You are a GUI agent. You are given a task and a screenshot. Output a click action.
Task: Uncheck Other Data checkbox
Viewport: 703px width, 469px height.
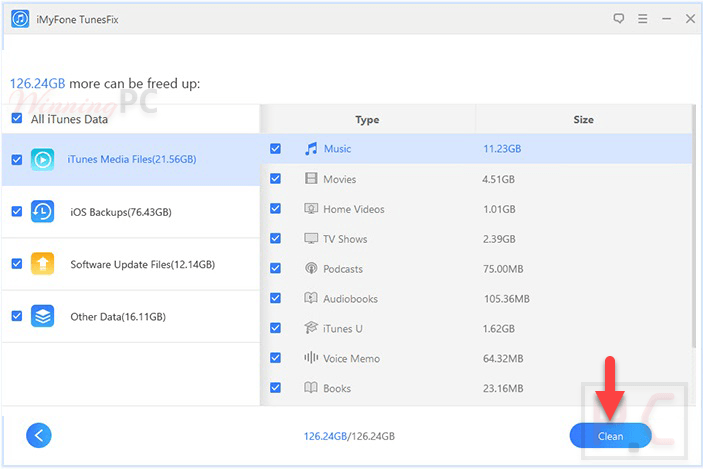click(17, 316)
